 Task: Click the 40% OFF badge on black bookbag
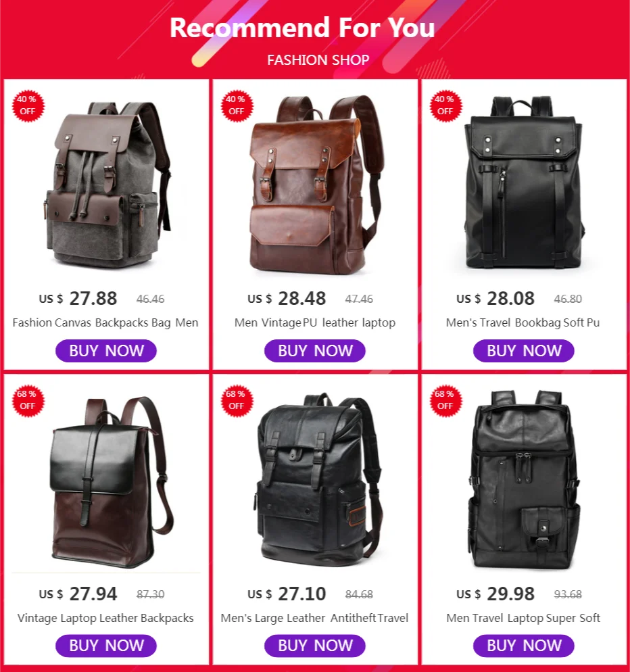[445, 106]
